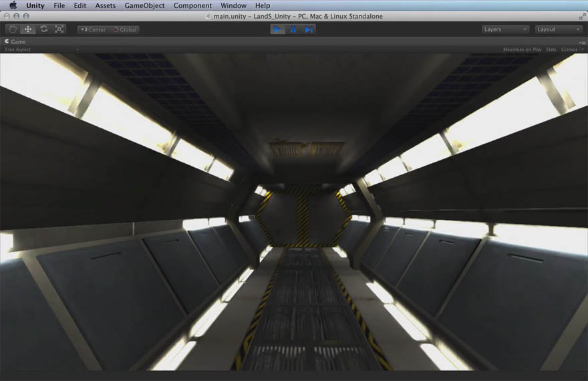This screenshot has height=381, width=588.
Task: Toggle pivot mode Center button
Action: pos(93,29)
